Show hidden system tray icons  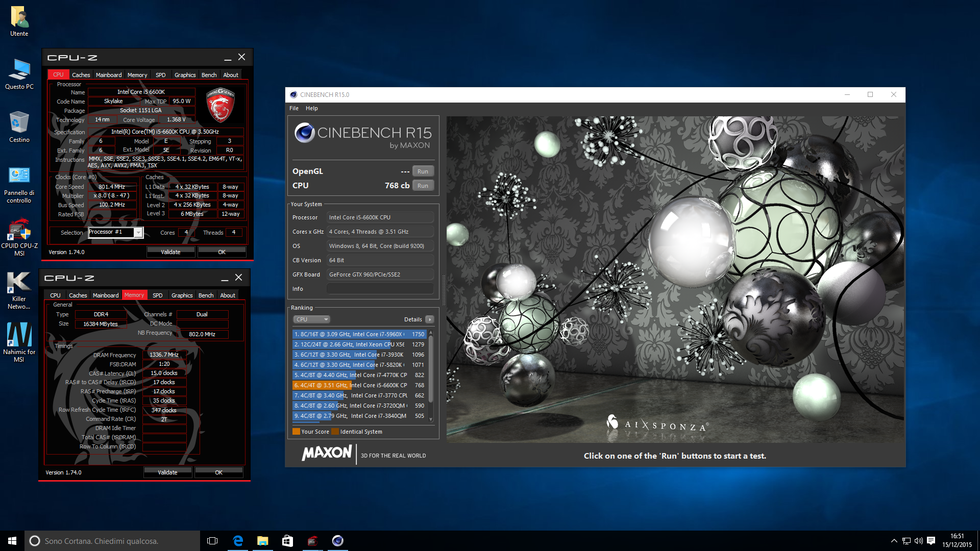(894, 541)
